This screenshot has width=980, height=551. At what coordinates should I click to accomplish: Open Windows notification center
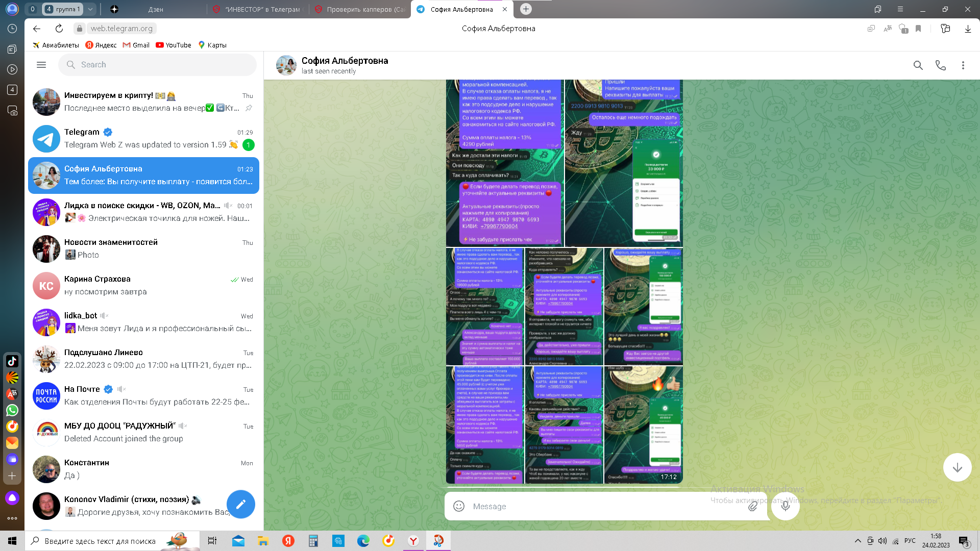point(964,541)
